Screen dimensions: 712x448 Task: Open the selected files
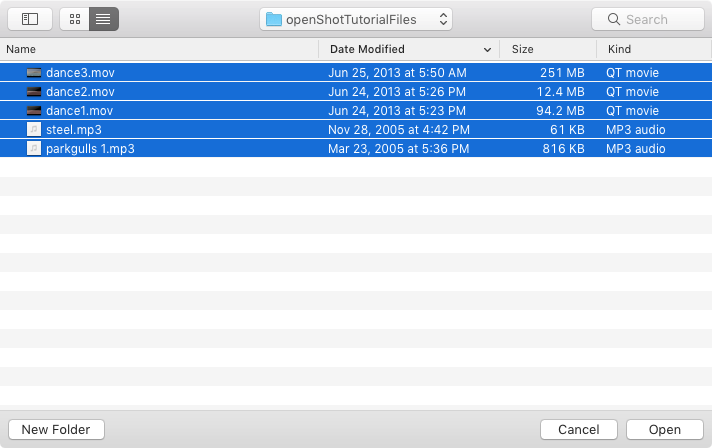coord(665,429)
